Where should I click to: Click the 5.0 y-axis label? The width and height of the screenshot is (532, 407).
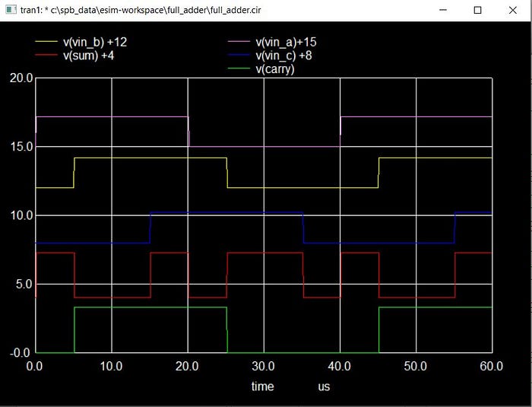click(24, 284)
